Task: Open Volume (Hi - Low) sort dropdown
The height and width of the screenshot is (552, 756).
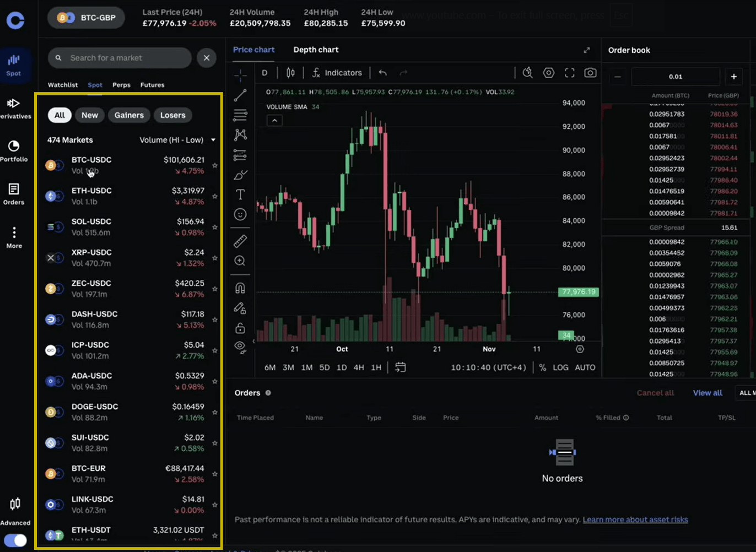Action: click(x=177, y=140)
